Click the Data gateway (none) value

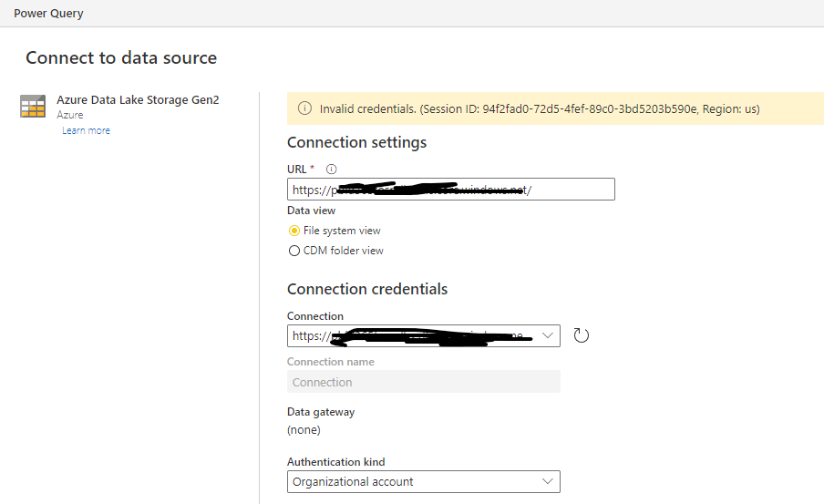(304, 430)
